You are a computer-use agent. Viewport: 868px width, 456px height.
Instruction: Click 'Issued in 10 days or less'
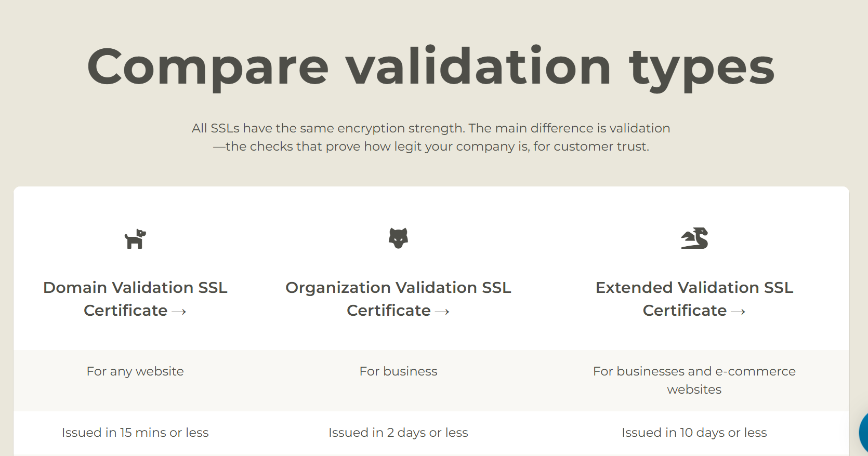tap(694, 433)
